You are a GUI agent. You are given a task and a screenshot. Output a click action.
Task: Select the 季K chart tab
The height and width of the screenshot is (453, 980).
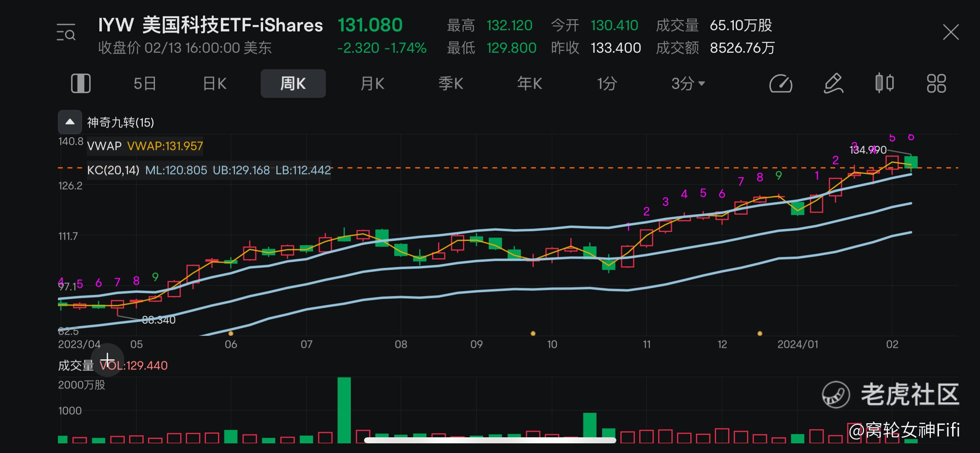(451, 84)
